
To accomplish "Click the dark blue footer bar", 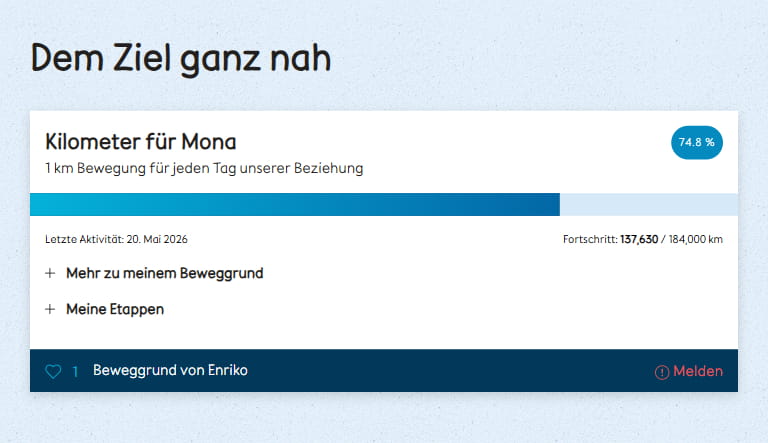I will pyautogui.click(x=384, y=370).
